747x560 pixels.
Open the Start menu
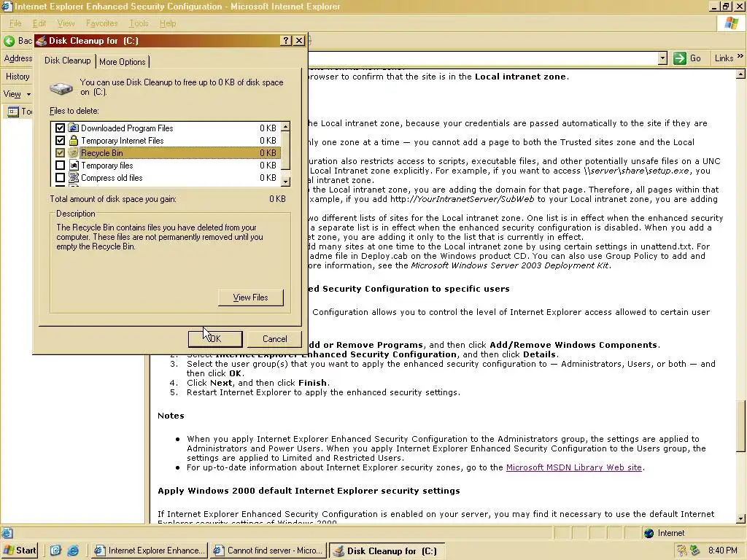[x=20, y=551]
